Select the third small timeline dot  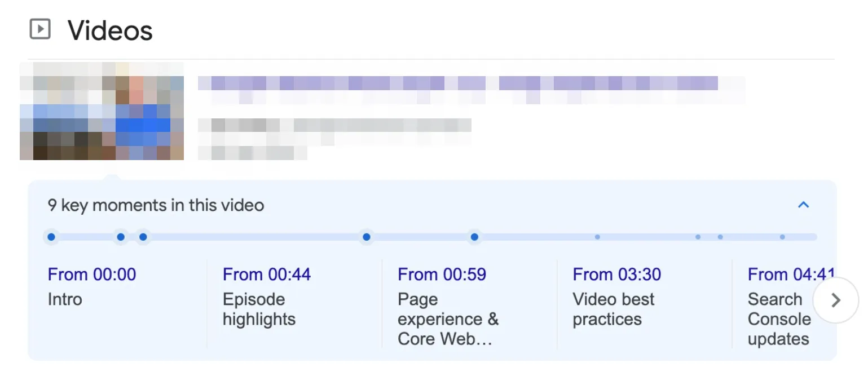click(x=720, y=237)
